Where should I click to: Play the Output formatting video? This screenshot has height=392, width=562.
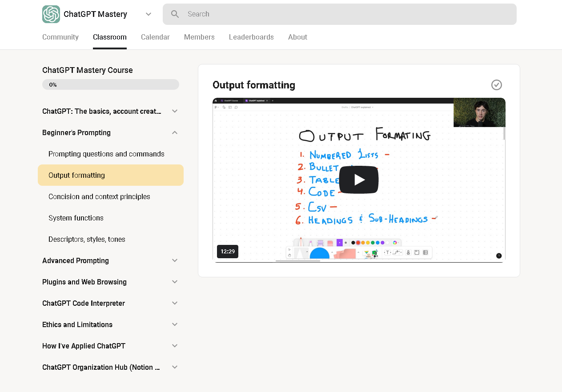359,180
